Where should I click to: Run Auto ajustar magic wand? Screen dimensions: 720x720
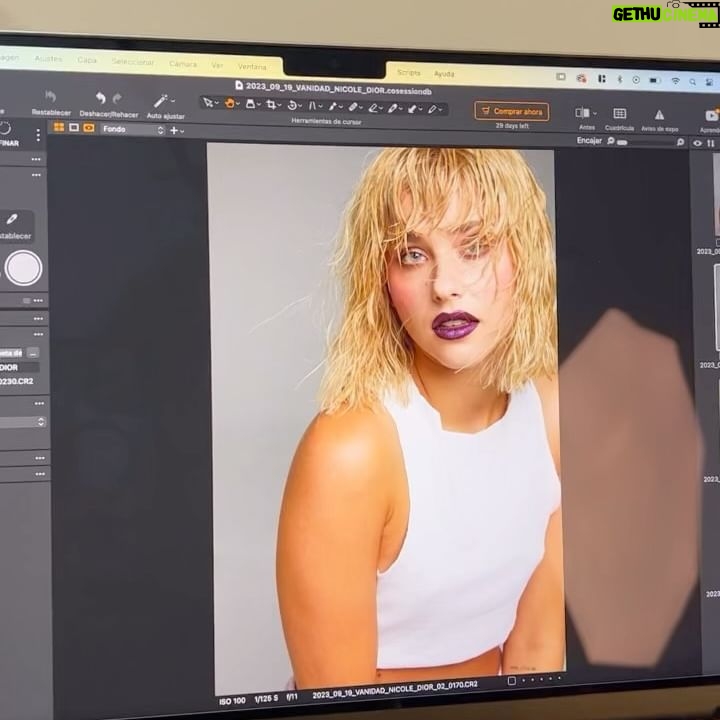click(160, 101)
